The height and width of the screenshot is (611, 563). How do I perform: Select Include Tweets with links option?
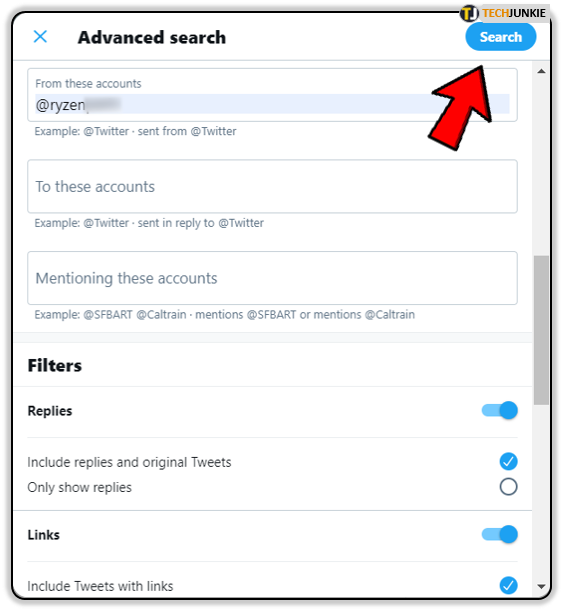point(508,585)
